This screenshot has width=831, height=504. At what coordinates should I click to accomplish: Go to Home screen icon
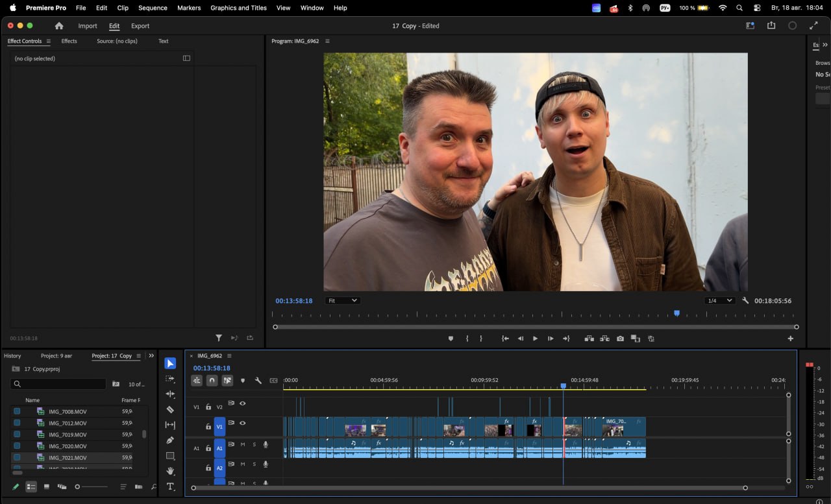click(x=59, y=26)
